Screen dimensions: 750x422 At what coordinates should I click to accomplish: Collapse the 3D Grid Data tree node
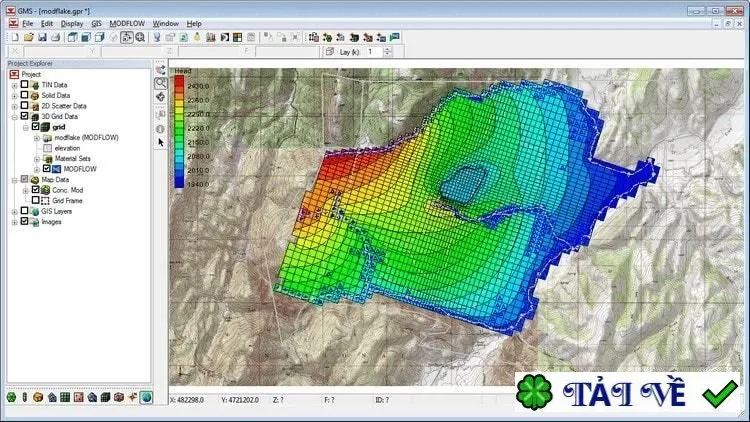pos(14,117)
